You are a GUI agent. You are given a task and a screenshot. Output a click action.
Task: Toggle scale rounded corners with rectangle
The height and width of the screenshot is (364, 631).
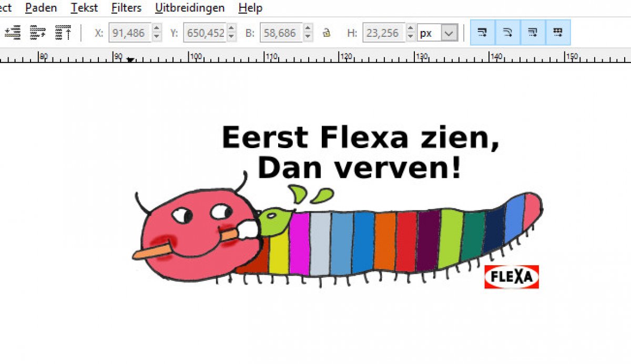(x=507, y=33)
